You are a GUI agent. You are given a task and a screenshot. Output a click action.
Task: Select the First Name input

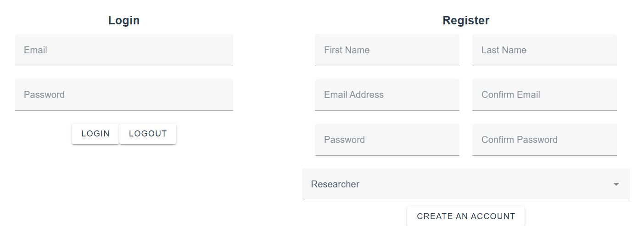point(387,50)
